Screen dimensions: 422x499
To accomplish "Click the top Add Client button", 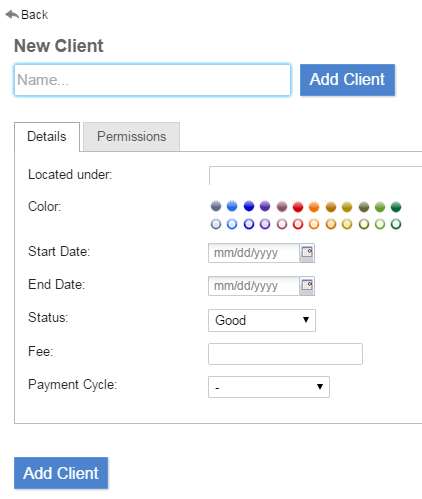I will (347, 80).
